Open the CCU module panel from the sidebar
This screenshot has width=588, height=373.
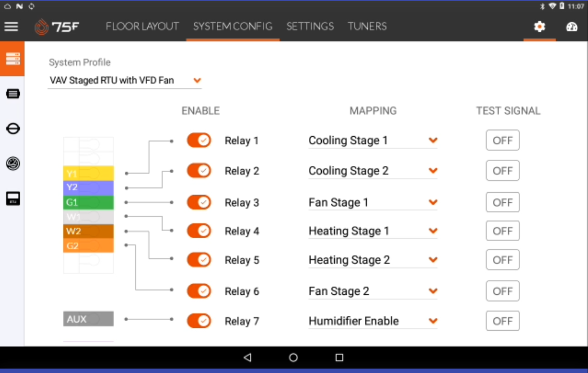[13, 94]
